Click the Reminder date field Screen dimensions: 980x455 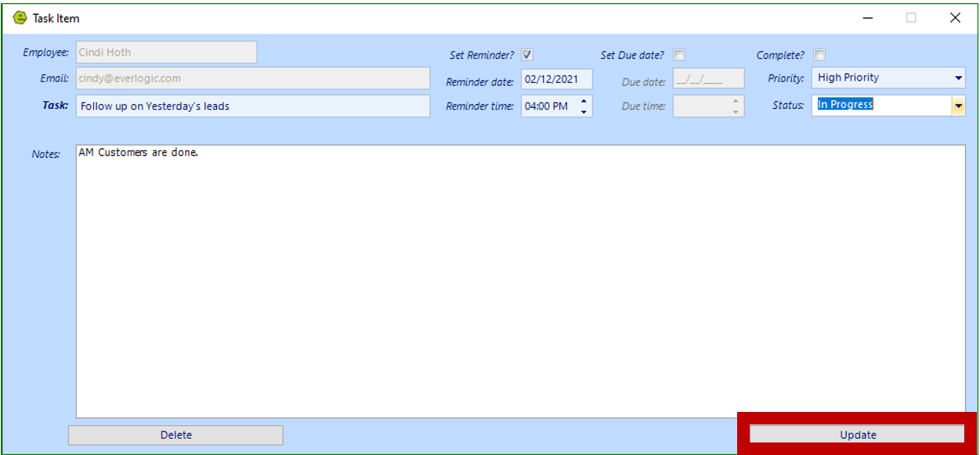(x=557, y=79)
